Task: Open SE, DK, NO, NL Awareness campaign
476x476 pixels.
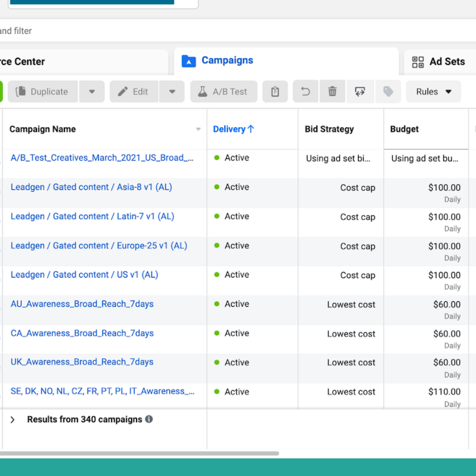Action: [x=103, y=391]
